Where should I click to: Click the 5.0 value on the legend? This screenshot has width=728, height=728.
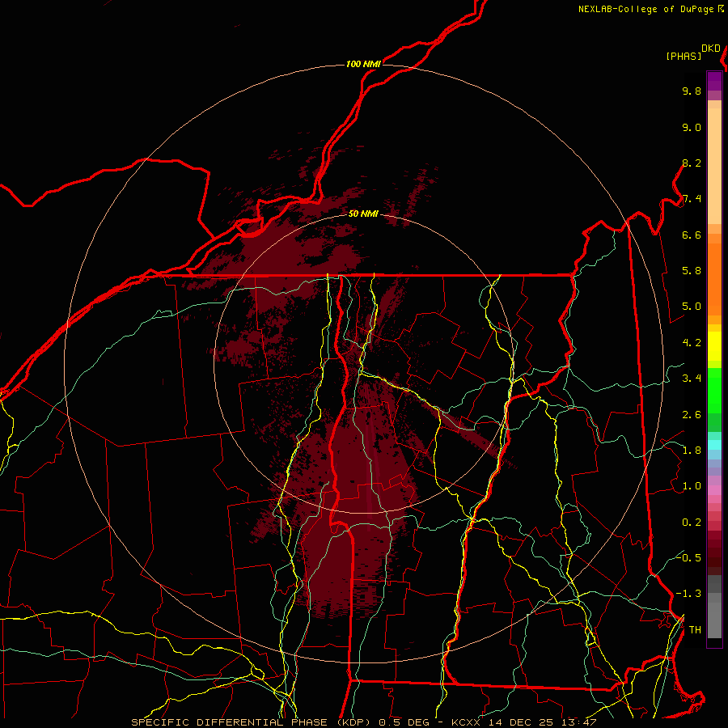pyautogui.click(x=692, y=307)
